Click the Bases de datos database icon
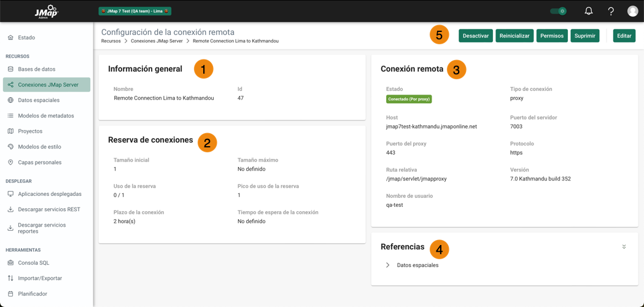This screenshot has width=644, height=307. click(10, 69)
